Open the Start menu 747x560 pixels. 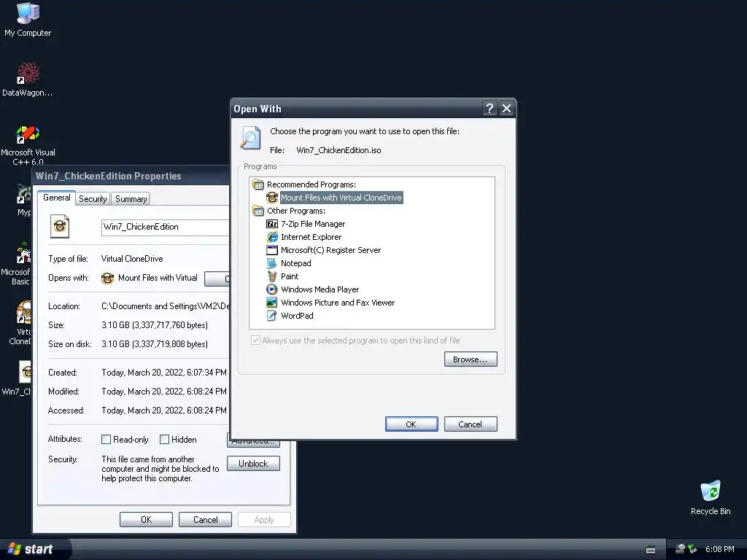pyautogui.click(x=34, y=549)
